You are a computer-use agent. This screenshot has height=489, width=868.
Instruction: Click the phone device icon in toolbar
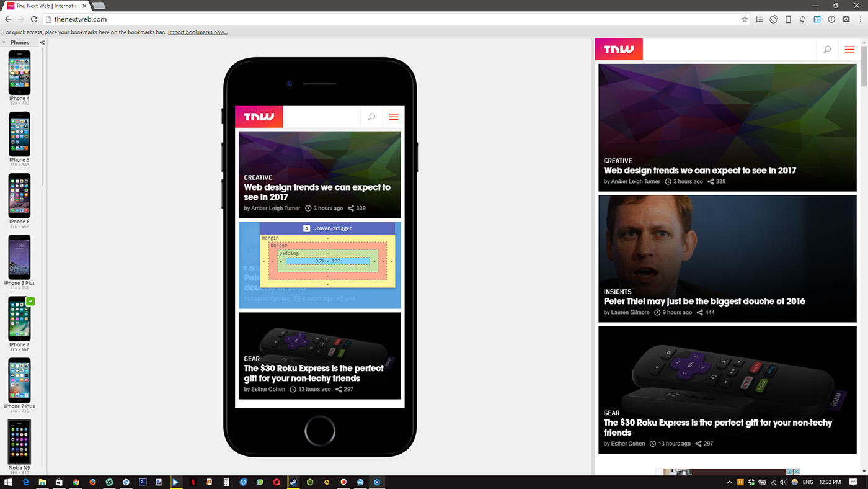(788, 19)
